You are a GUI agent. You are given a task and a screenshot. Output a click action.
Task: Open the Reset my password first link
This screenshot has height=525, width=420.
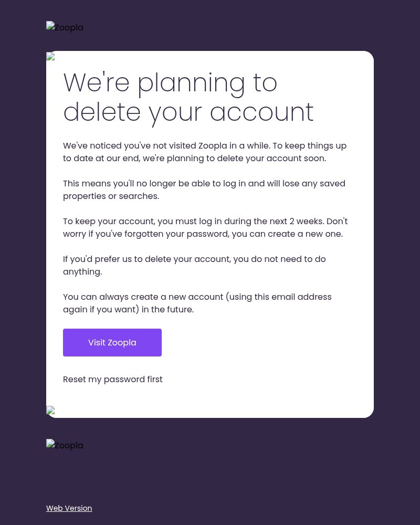tap(113, 379)
